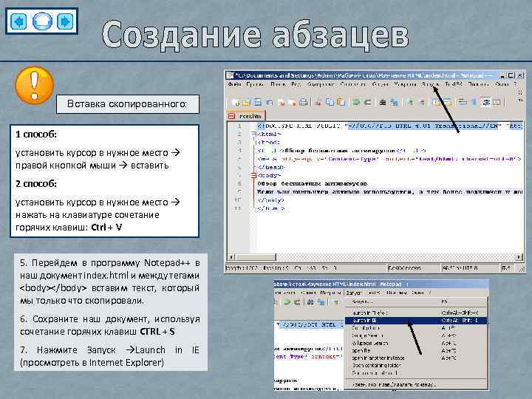
Task: Click Cut icon in upper Notepad++ toolbar
Action: (x=318, y=102)
